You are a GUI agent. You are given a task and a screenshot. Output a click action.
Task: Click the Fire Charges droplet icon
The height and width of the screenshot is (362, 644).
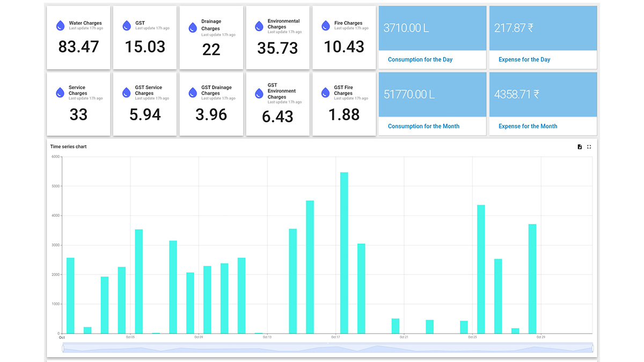tap(325, 25)
